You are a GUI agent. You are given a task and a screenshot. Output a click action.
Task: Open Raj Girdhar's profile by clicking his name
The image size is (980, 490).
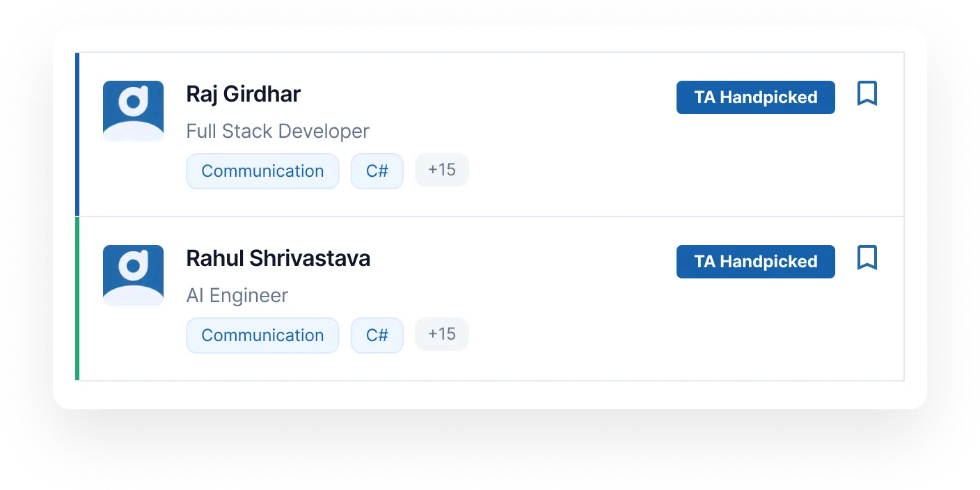click(x=242, y=94)
